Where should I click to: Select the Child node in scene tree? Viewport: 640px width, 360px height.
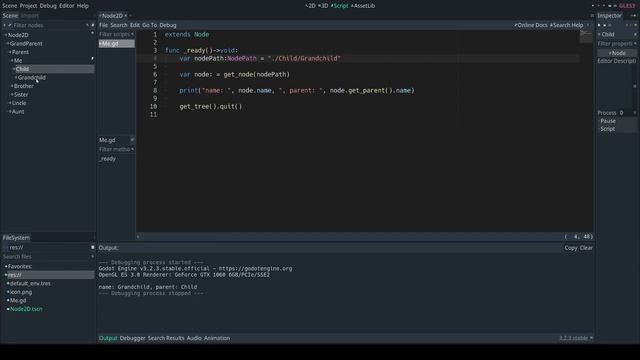[x=22, y=69]
